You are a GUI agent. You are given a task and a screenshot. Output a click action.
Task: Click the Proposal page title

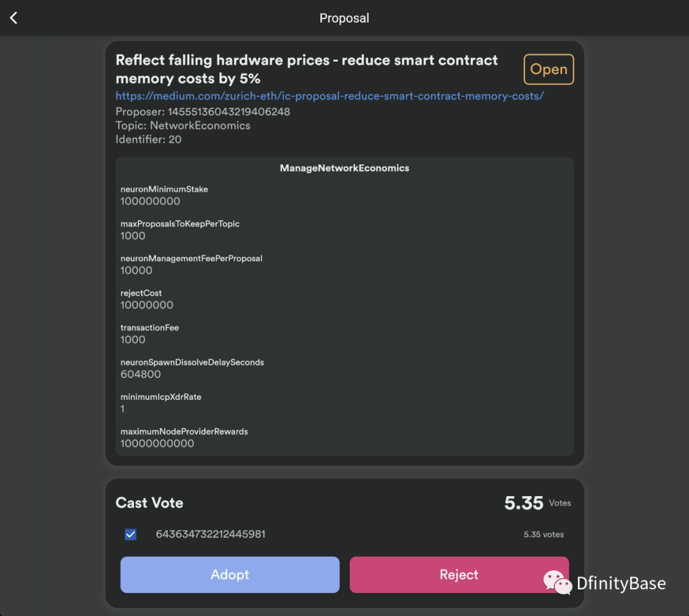click(x=344, y=18)
